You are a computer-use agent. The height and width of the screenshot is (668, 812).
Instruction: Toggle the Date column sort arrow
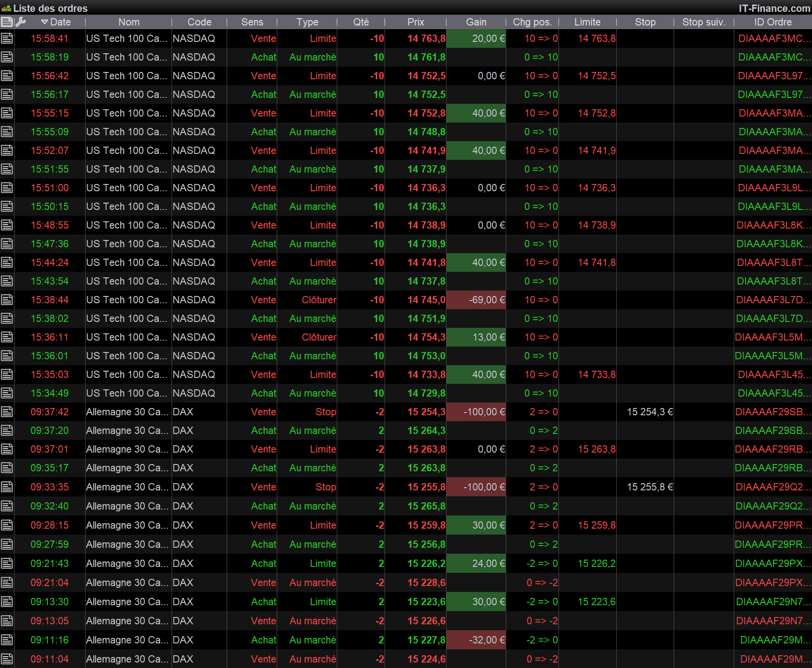click(44, 22)
